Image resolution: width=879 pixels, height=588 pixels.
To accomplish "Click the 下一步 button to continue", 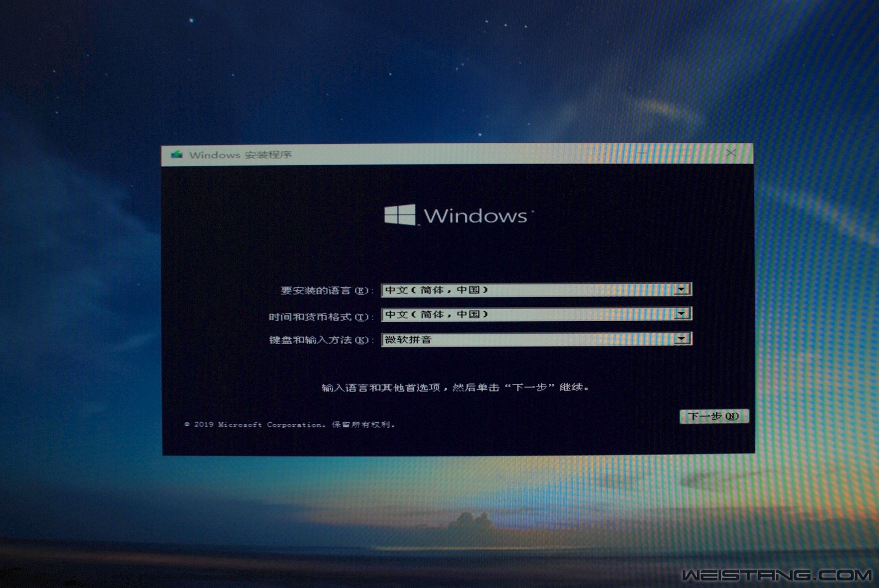I will (x=714, y=416).
